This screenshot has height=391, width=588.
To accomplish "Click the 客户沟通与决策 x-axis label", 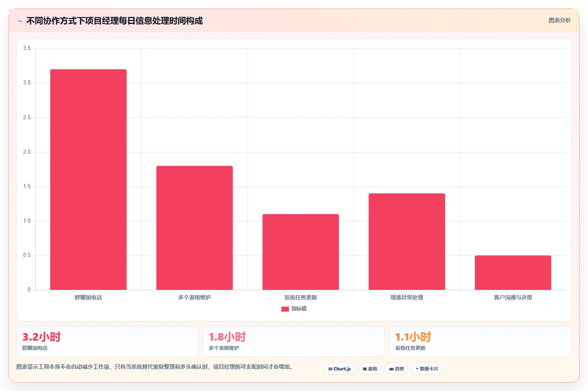I will point(513,297).
